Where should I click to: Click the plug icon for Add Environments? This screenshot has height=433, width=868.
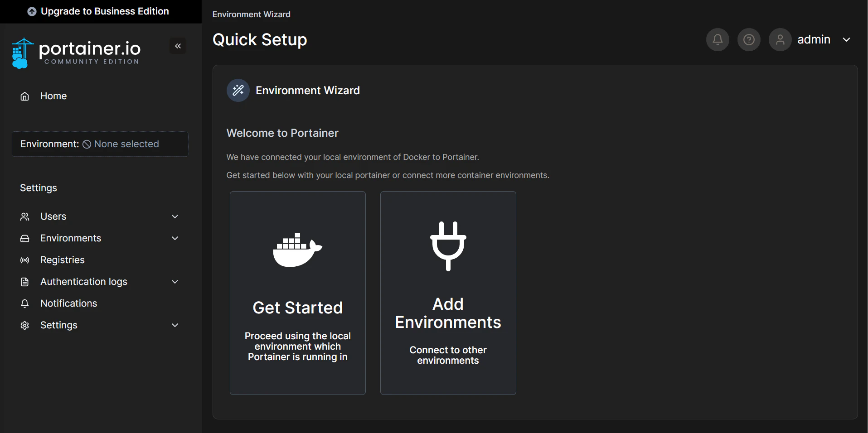pos(448,246)
